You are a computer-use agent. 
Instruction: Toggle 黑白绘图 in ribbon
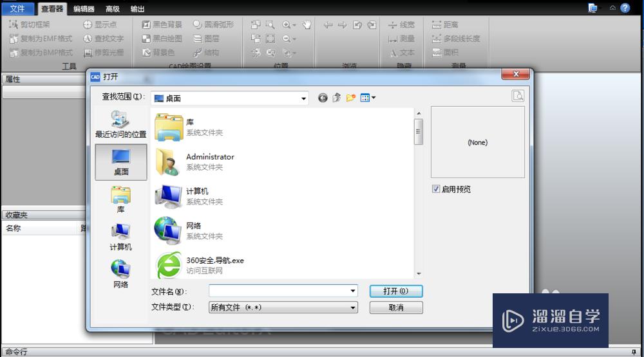pyautogui.click(x=162, y=39)
